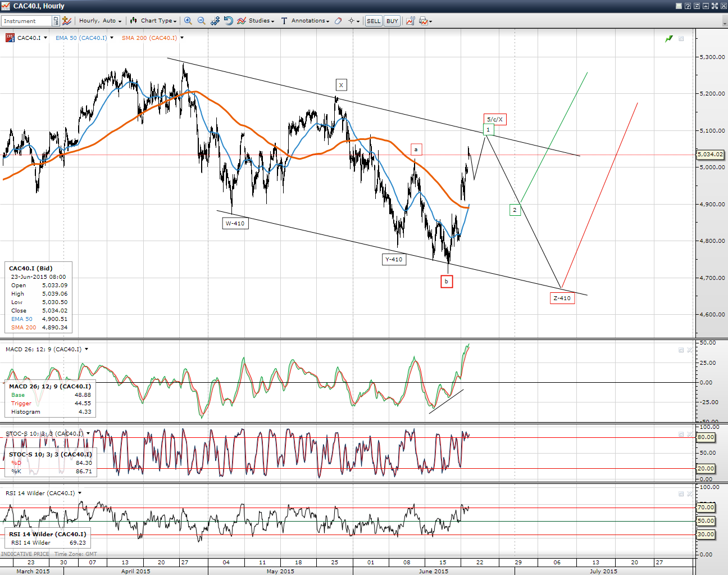Select the red 'b' wave label
Viewport: 728px width, 575px height.
tap(447, 281)
